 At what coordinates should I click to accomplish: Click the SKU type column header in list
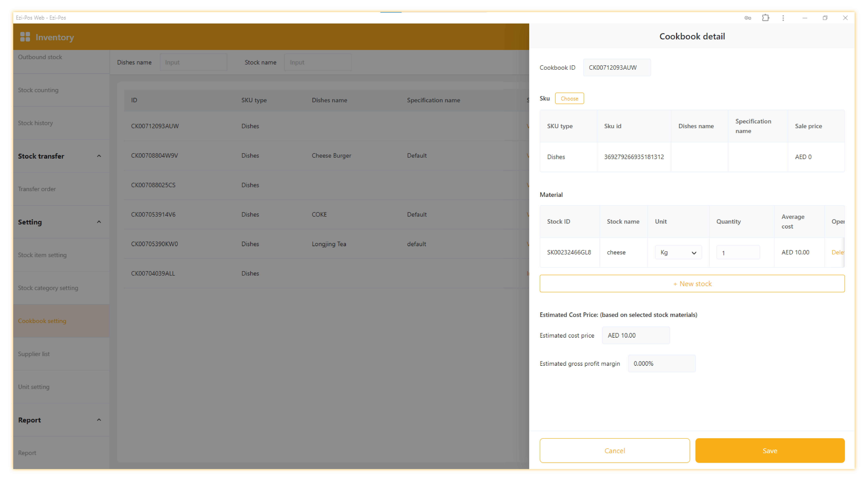pos(254,100)
